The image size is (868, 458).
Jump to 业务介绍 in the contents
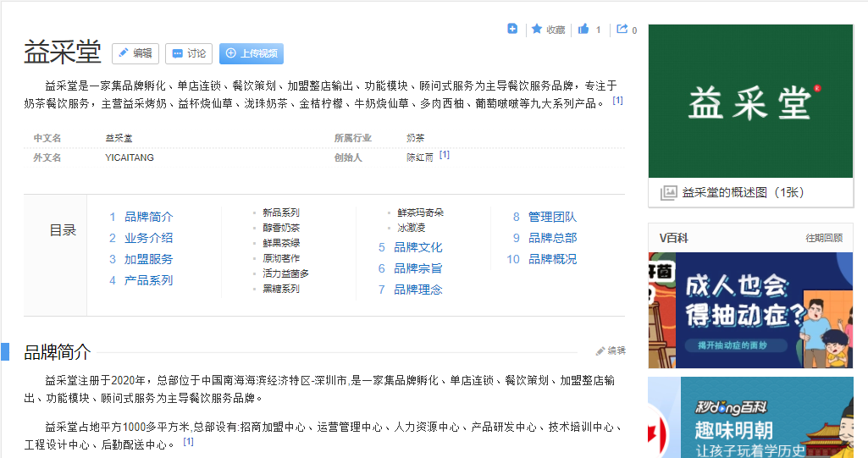pyautogui.click(x=148, y=238)
